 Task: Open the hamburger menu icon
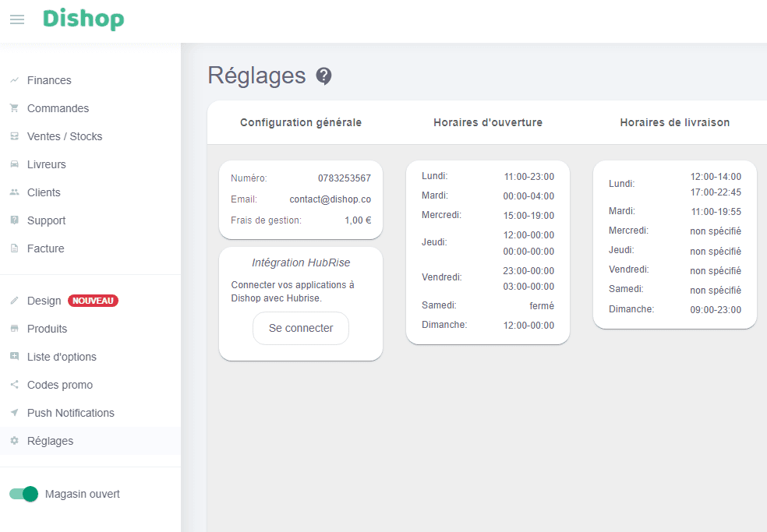coord(17,19)
